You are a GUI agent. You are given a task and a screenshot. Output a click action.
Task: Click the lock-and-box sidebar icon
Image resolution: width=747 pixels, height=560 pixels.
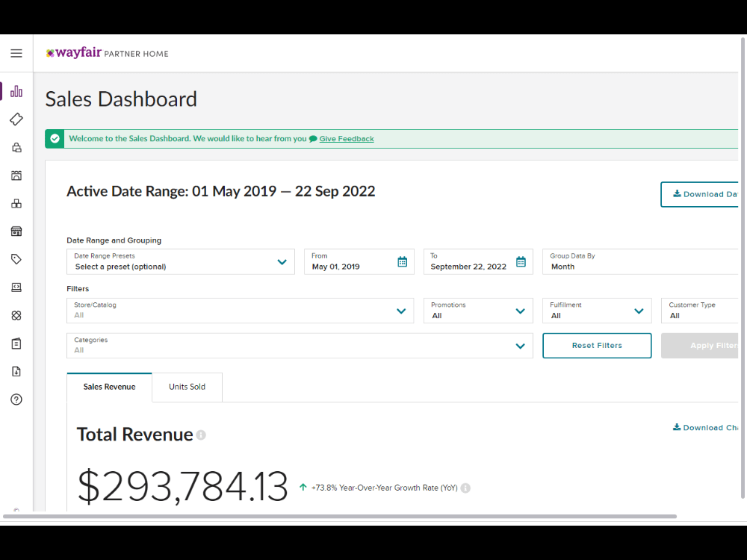coord(16,147)
